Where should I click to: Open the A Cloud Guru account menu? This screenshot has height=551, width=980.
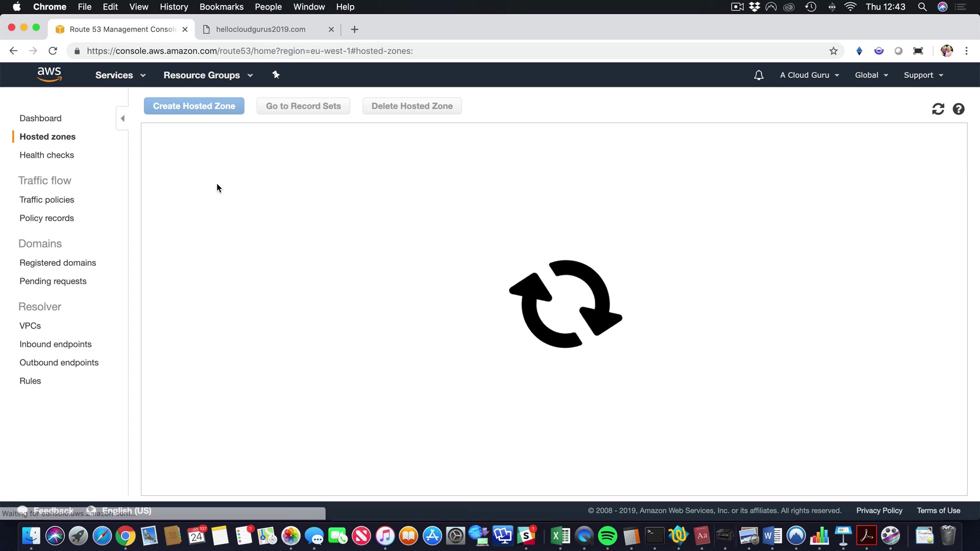pyautogui.click(x=809, y=75)
